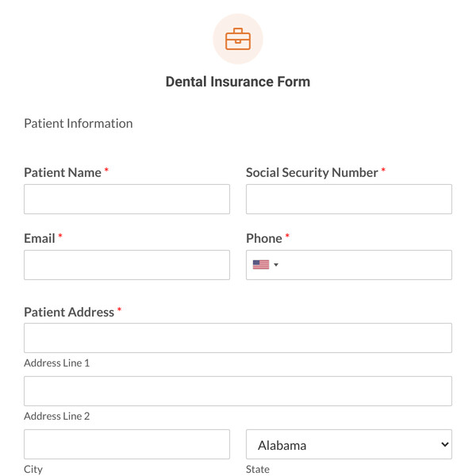
Task: Open the phone country code dropdown arrow
Action: pos(276,265)
